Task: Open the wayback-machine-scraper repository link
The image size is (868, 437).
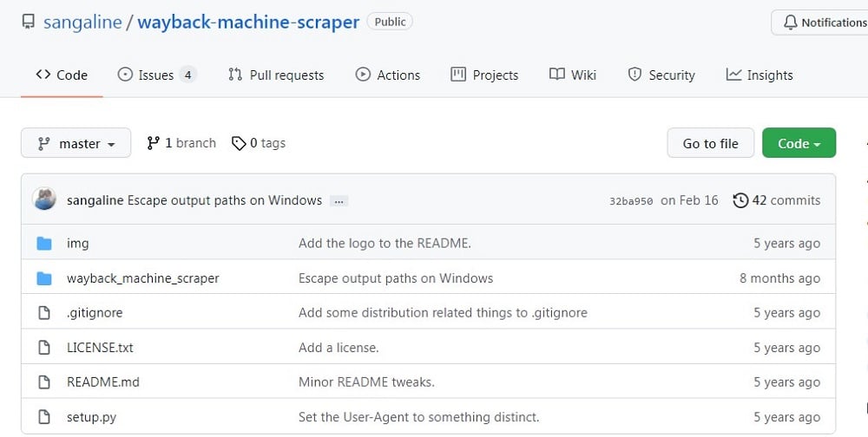Action: tap(248, 23)
